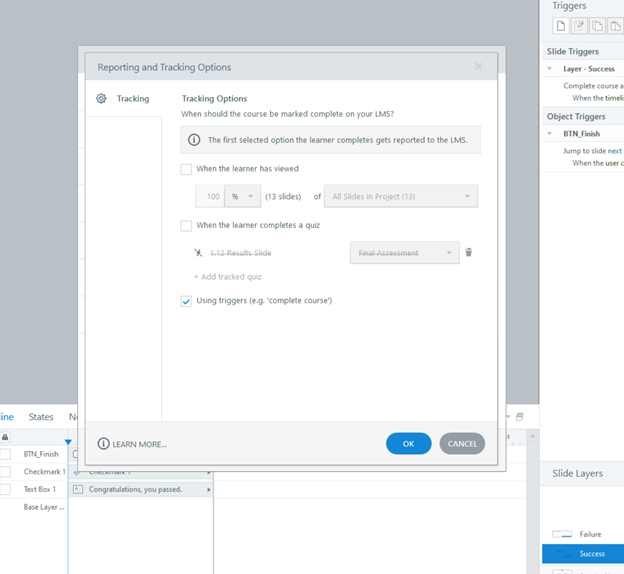Open the percent unit dropdown
This screenshot has height=574, width=624.
(243, 197)
